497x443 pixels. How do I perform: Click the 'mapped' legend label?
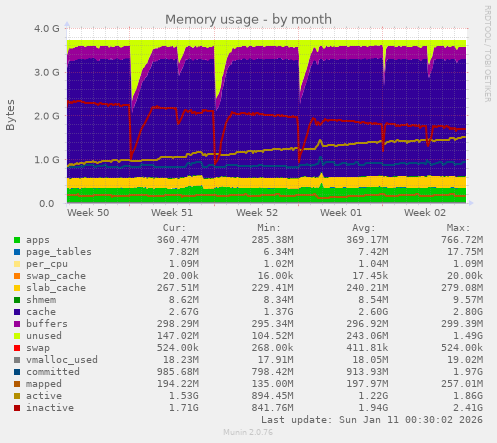(x=44, y=384)
